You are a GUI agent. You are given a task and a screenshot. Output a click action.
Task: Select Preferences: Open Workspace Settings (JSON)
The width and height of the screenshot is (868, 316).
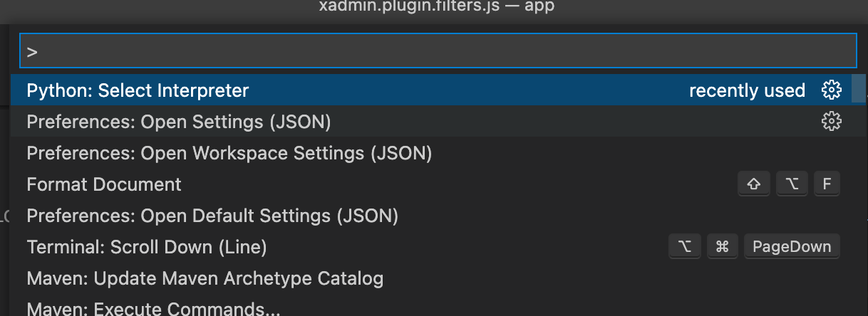tap(229, 153)
